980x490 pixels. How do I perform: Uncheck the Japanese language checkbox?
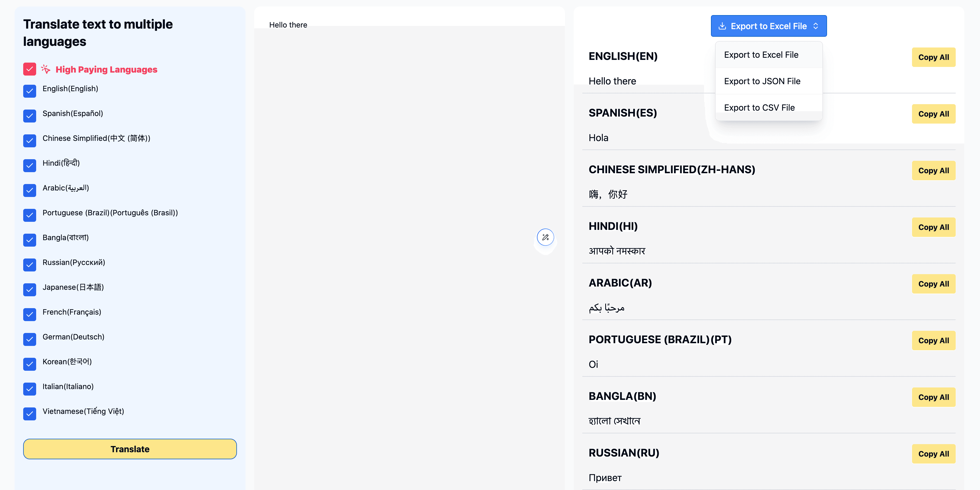coord(30,290)
